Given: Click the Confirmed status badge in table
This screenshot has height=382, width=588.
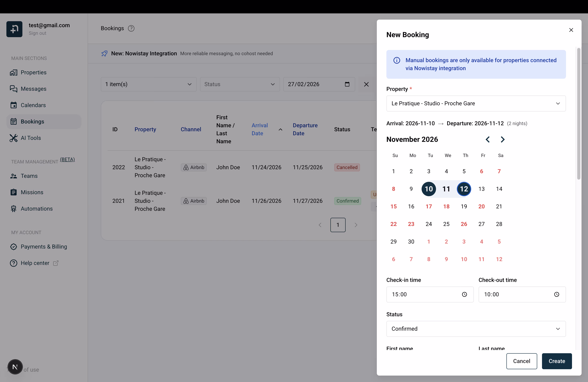Looking at the screenshot, I should (347, 201).
